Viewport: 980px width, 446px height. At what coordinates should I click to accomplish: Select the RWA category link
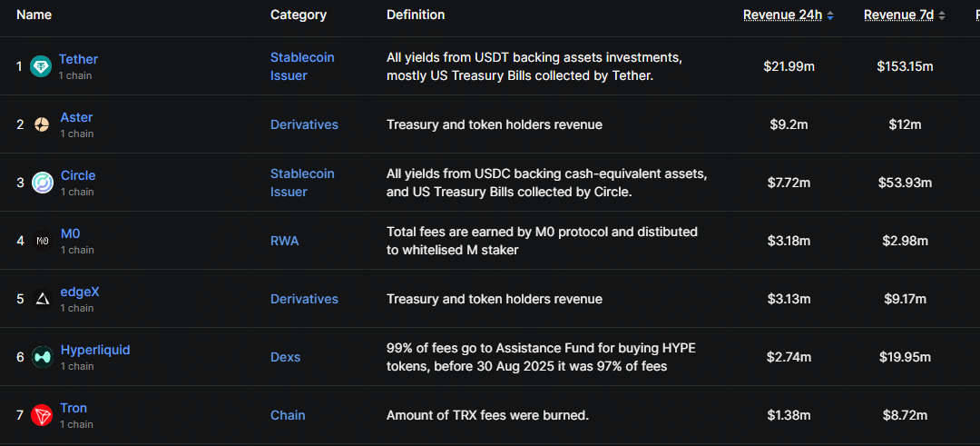pyautogui.click(x=284, y=241)
